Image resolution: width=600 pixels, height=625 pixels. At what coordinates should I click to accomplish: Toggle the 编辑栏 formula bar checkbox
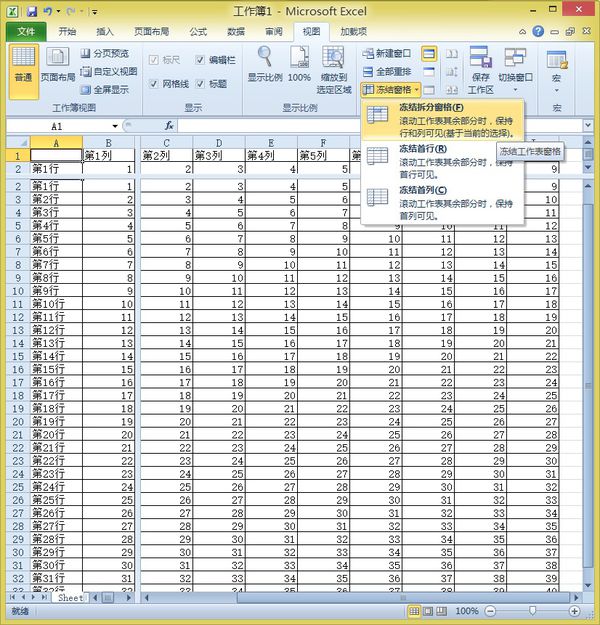tap(200, 60)
